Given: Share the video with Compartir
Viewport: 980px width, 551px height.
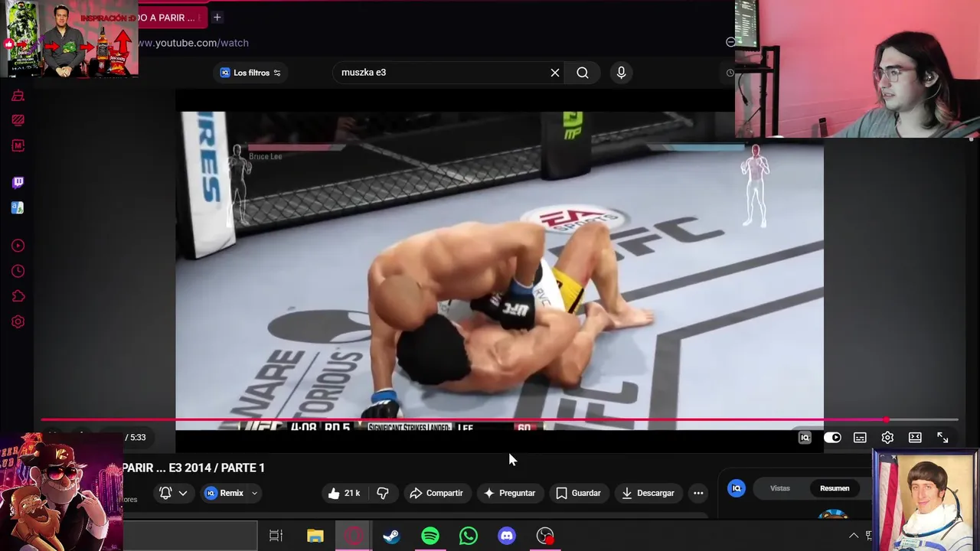Looking at the screenshot, I should [436, 494].
